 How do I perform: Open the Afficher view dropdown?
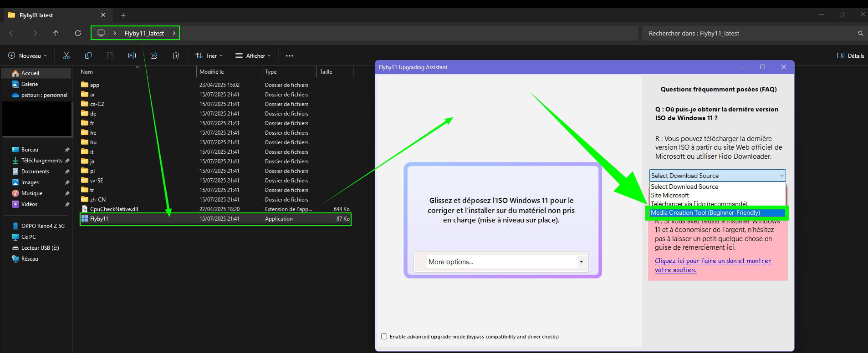(x=253, y=55)
